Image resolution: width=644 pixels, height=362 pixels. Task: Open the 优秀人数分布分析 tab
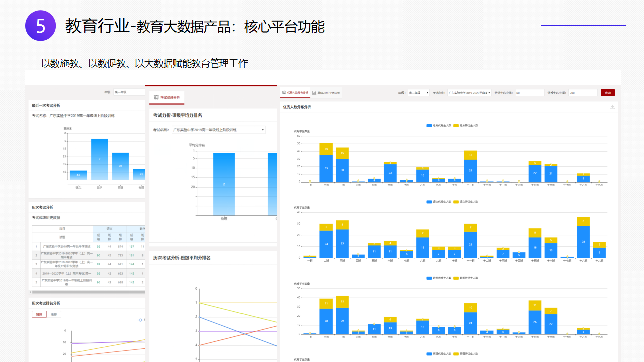[295, 93]
